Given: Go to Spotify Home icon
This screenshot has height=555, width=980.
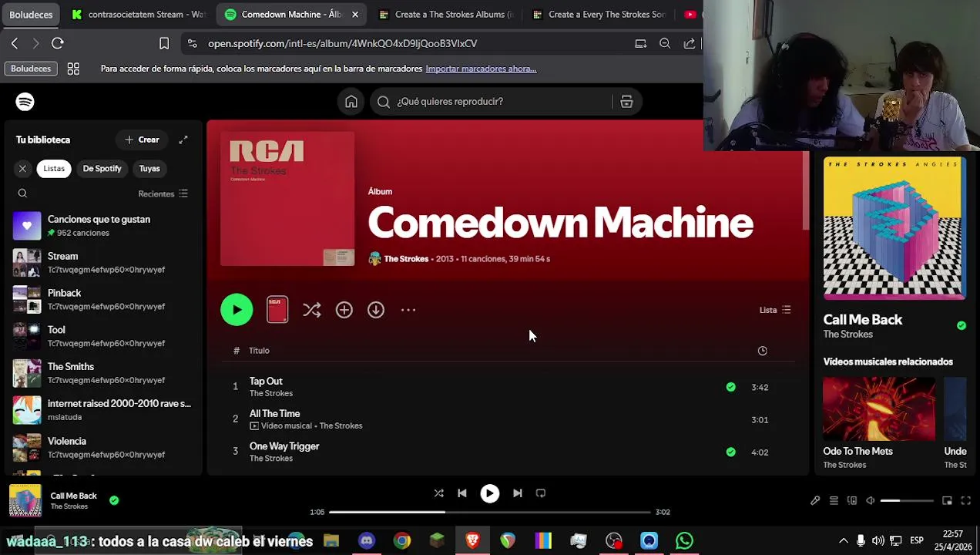Looking at the screenshot, I should [x=351, y=102].
